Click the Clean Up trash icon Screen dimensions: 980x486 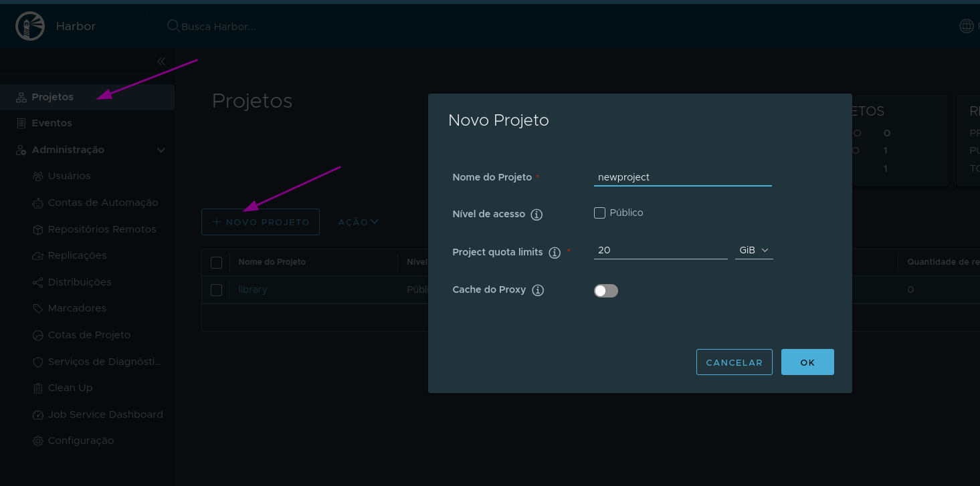pyautogui.click(x=37, y=388)
